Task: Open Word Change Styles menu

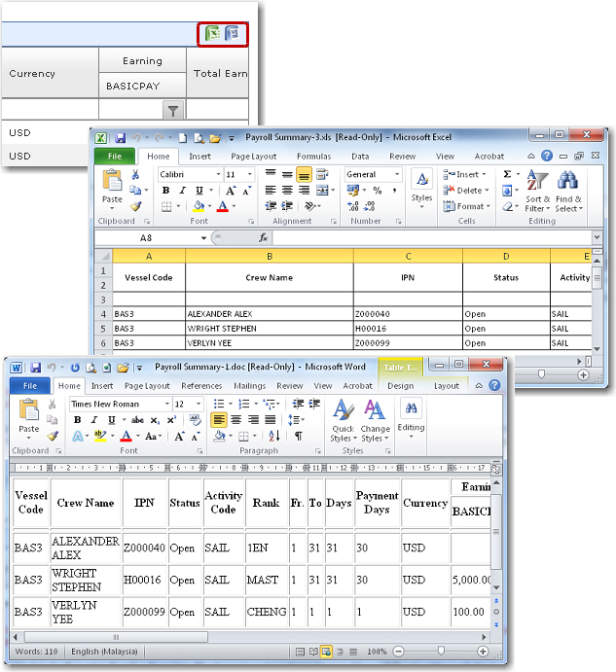Action: coord(375,420)
